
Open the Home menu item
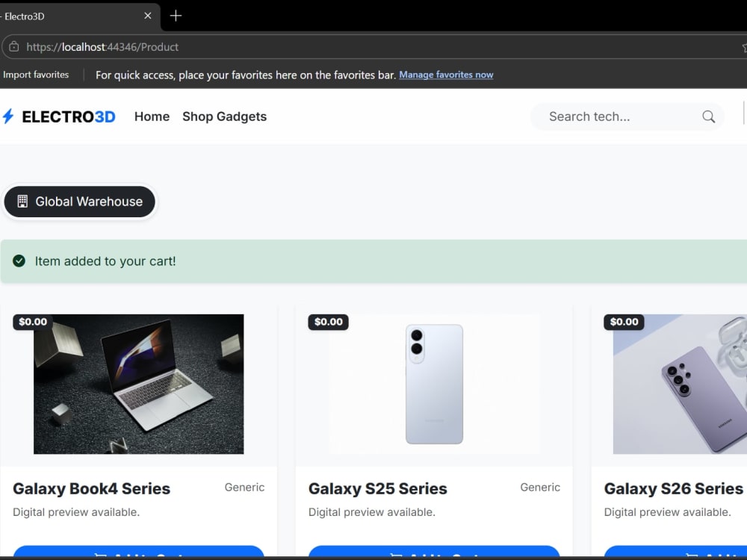[x=152, y=116]
